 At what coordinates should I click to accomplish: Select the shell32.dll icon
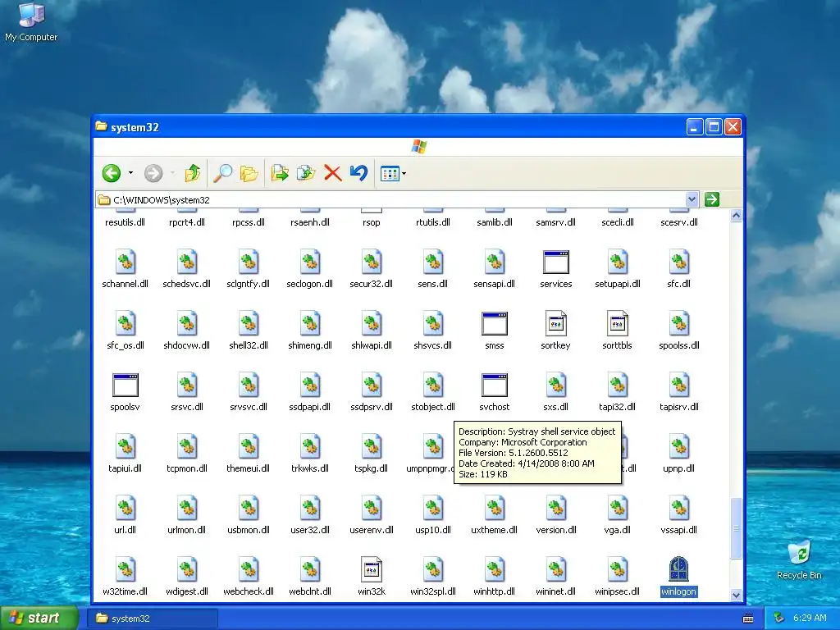pyautogui.click(x=248, y=323)
